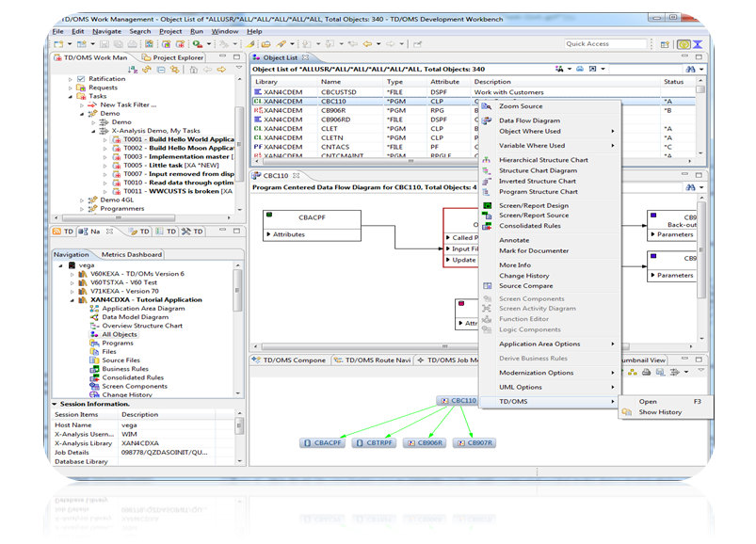
Task: Select All Objects in the navigation tree
Action: pyautogui.click(x=119, y=334)
